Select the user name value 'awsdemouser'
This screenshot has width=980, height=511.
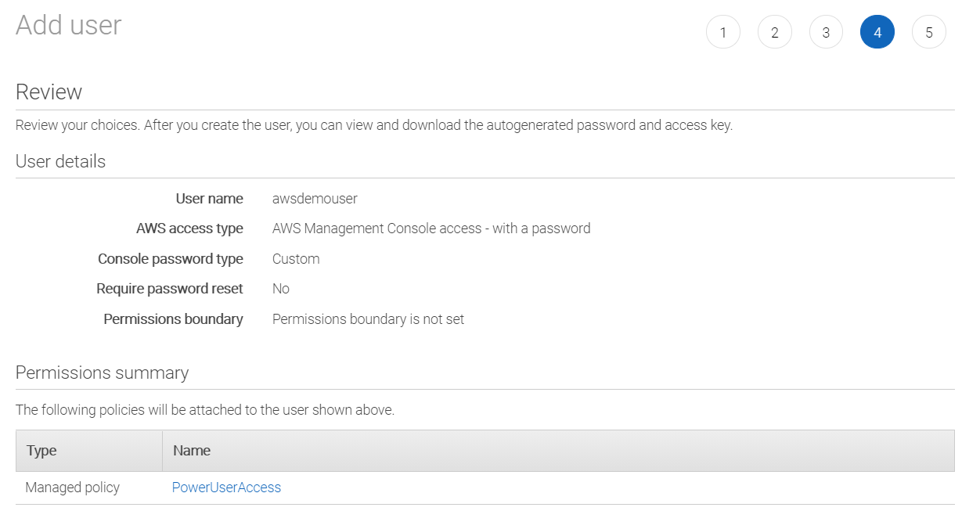tap(315, 199)
